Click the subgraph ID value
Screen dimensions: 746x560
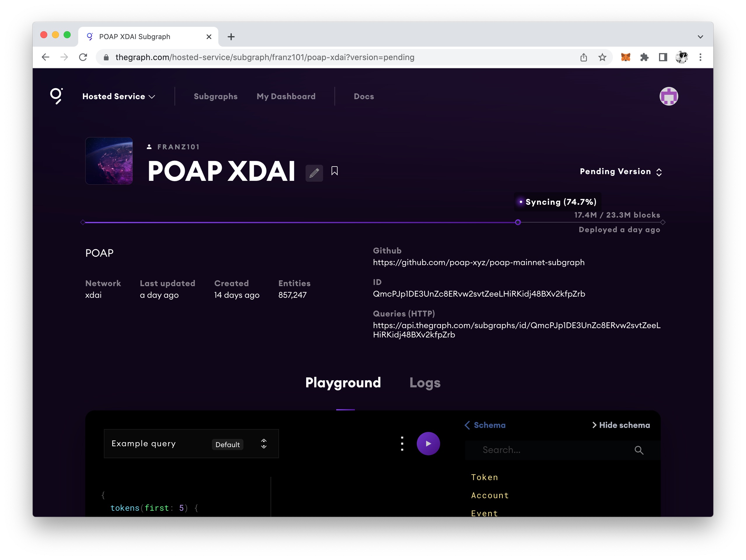(x=479, y=294)
